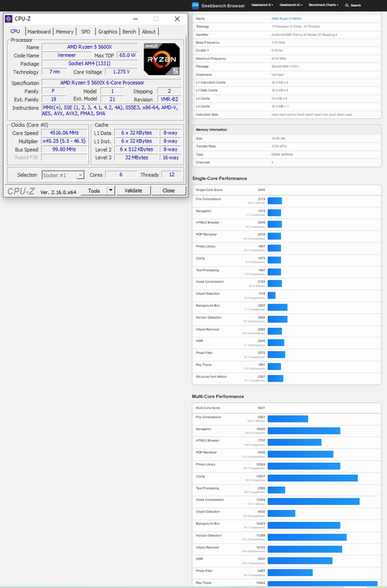The image size is (387, 588).
Task: Click the memory Type DDR4 SDRAM value
Action: [282, 154]
